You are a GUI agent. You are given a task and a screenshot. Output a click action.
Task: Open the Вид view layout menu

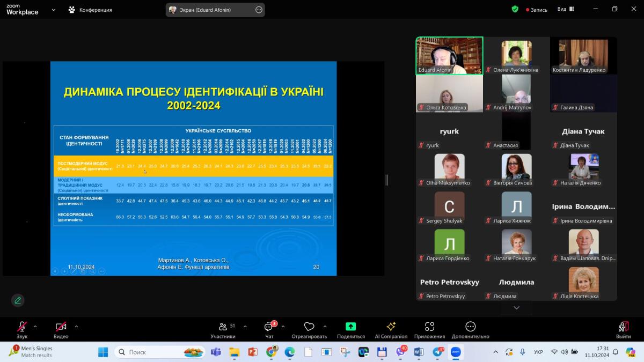pyautogui.click(x=566, y=9)
